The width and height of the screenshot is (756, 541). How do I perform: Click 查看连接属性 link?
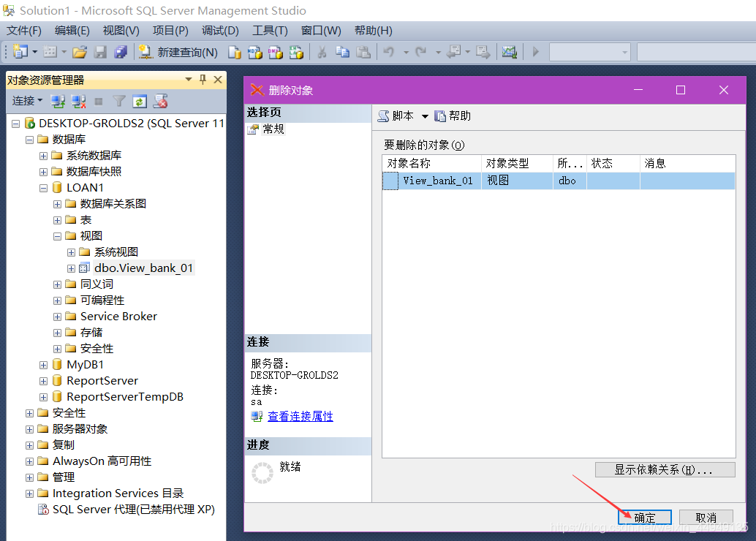coord(300,416)
